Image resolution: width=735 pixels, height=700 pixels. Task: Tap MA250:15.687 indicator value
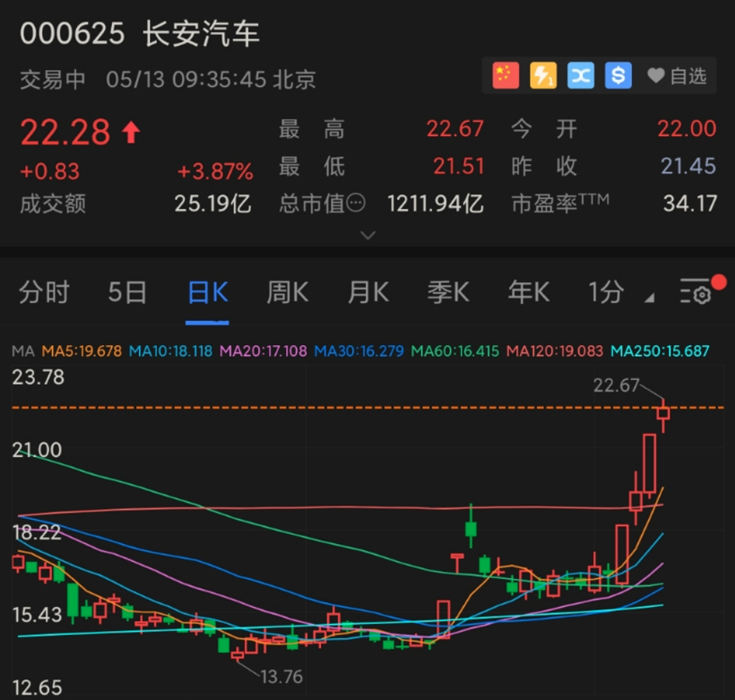pos(660,350)
